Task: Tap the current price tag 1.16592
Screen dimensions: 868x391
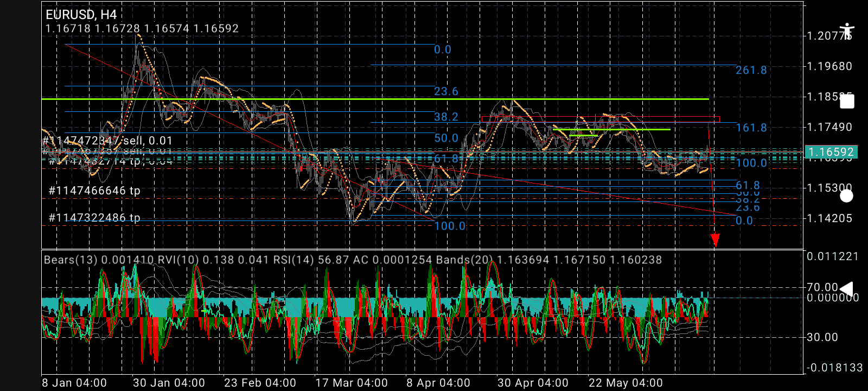Action: (x=831, y=152)
